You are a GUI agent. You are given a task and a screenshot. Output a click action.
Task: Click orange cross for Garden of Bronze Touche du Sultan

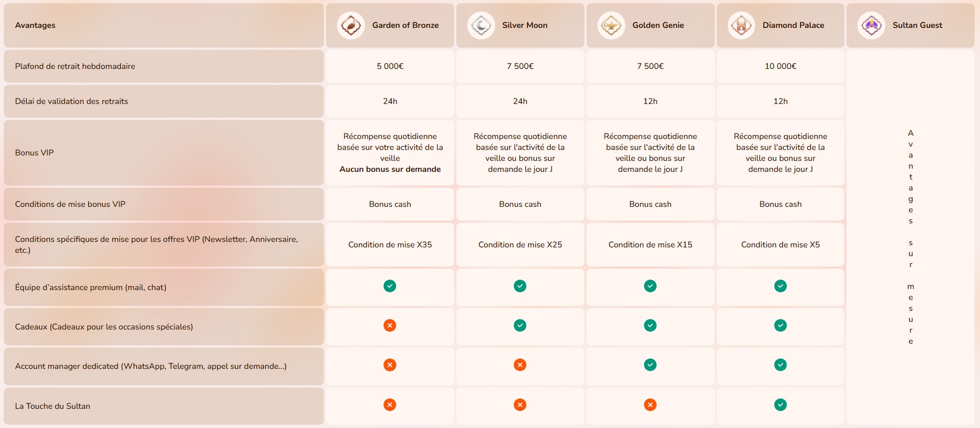point(390,405)
